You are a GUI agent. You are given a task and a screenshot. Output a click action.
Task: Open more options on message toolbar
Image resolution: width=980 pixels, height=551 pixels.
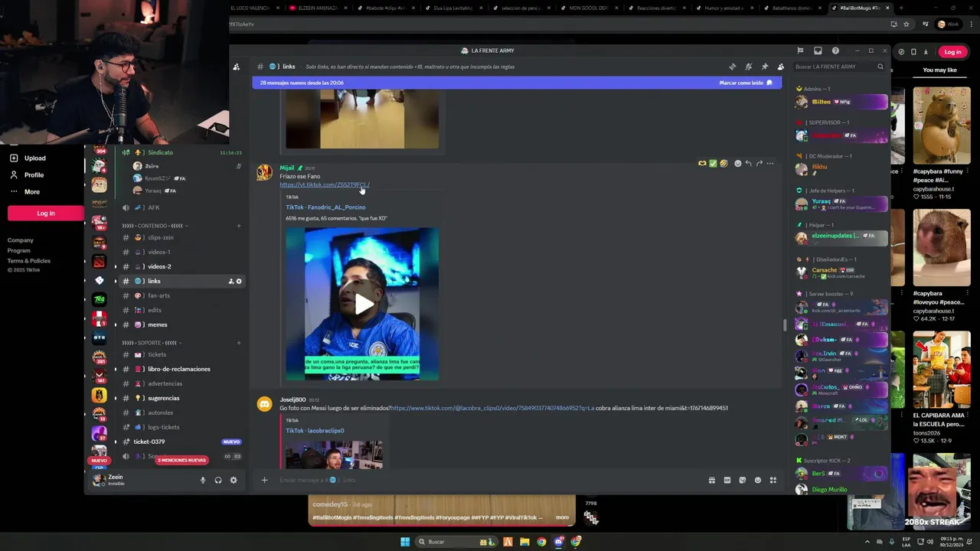pyautogui.click(x=769, y=163)
